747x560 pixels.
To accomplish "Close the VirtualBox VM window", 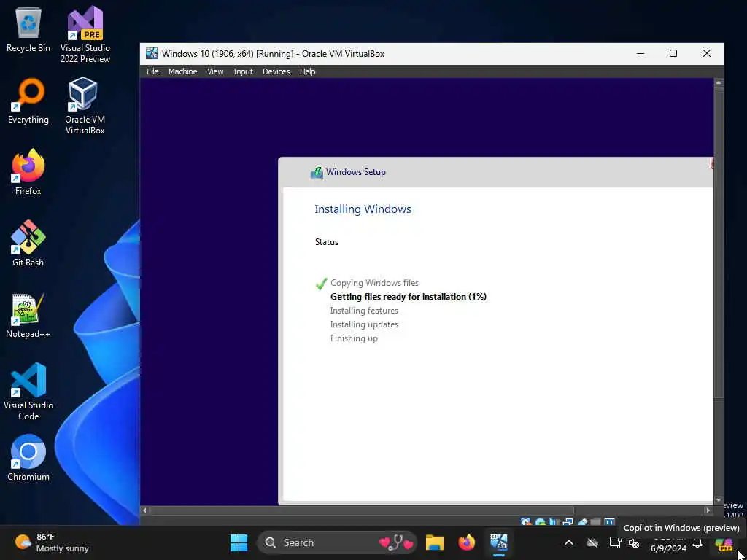I will point(706,53).
